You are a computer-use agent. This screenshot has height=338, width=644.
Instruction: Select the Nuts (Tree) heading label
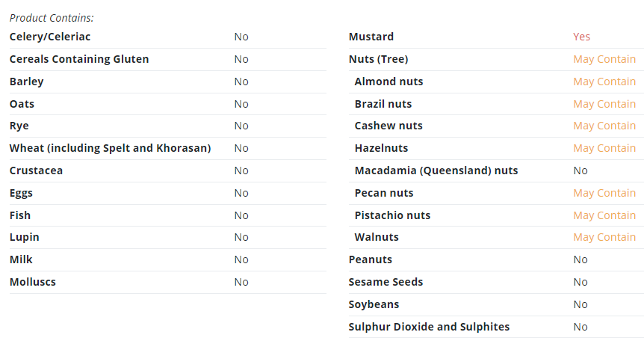click(378, 59)
